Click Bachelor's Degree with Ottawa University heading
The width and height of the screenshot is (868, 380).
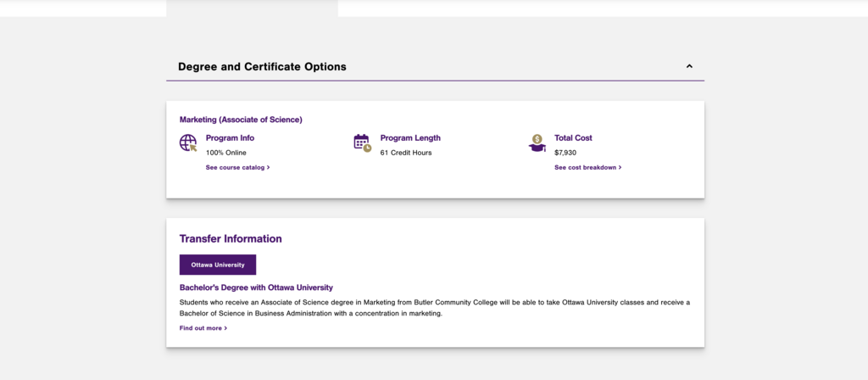[x=256, y=288]
